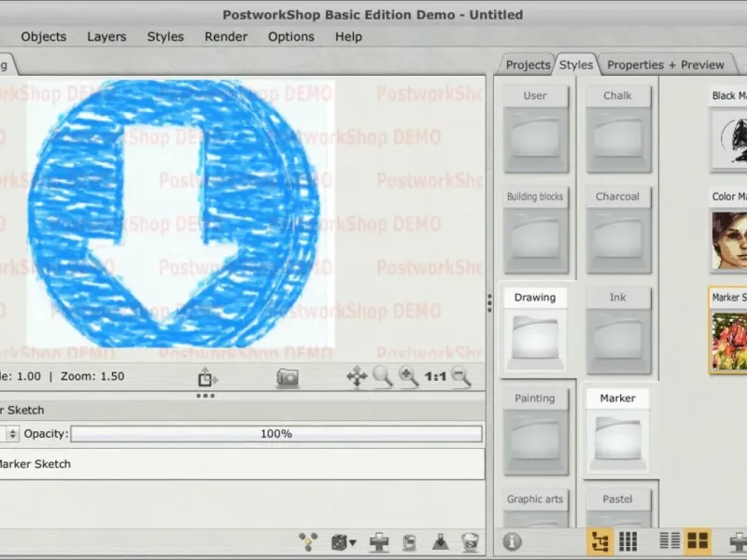
Task: Click the duplicate layer icon
Action: click(409, 542)
